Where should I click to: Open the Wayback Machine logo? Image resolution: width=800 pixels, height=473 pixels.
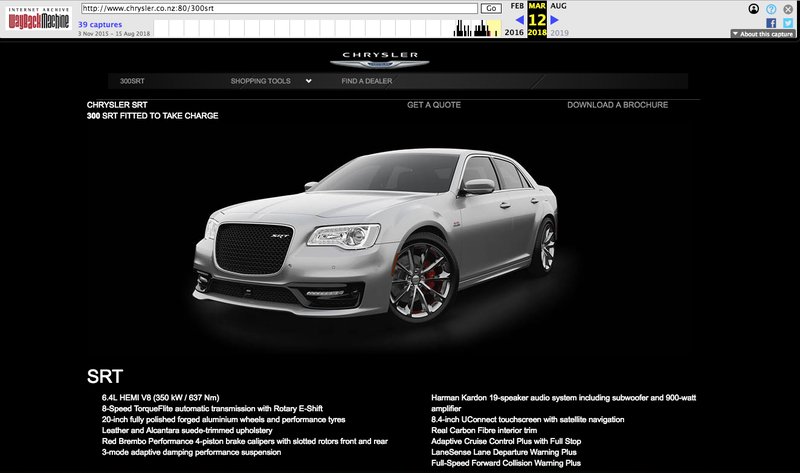pyautogui.click(x=38, y=18)
